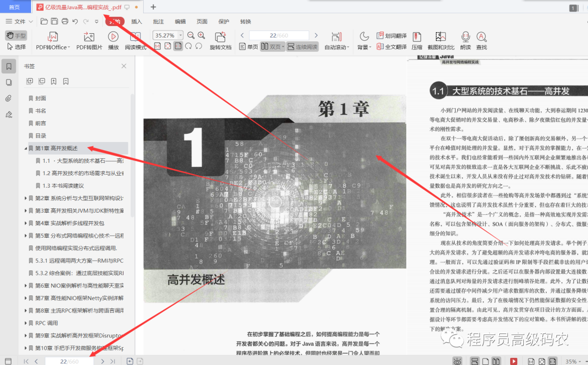This screenshot has width=588, height=365.
Task: Click fit page icon in toolbar
Action: (x=168, y=46)
